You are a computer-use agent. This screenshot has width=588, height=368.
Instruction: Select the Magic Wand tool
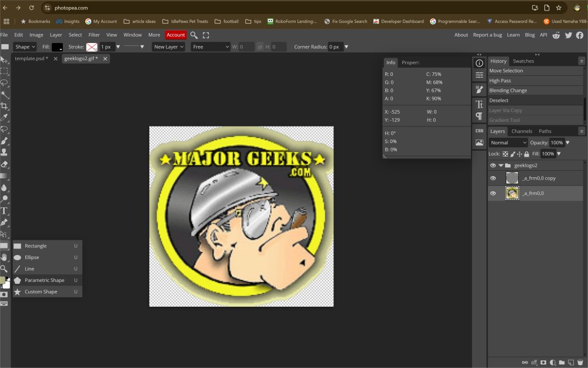4,94
